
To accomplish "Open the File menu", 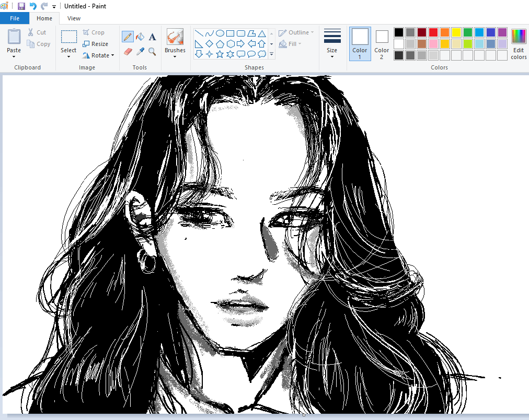I will (x=15, y=17).
